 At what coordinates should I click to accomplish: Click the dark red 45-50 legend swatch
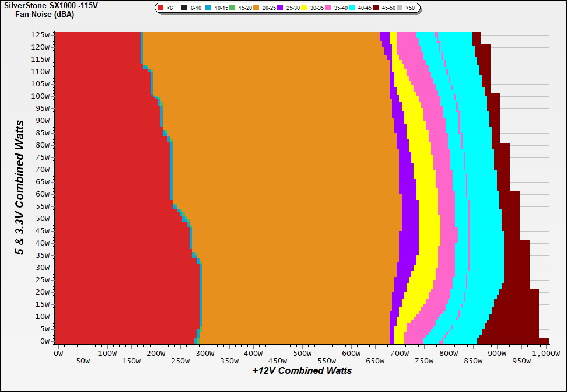pyautogui.click(x=376, y=8)
